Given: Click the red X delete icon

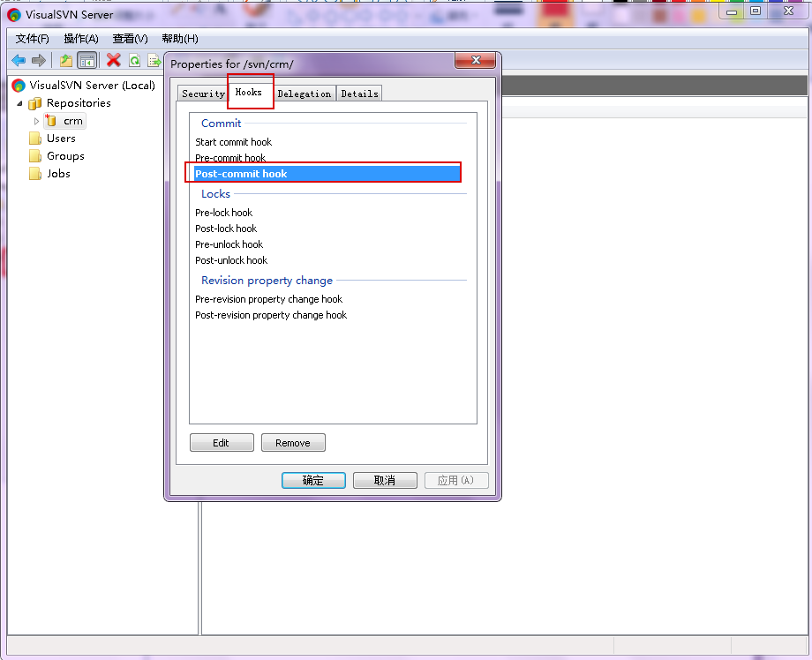Looking at the screenshot, I should click(x=113, y=60).
